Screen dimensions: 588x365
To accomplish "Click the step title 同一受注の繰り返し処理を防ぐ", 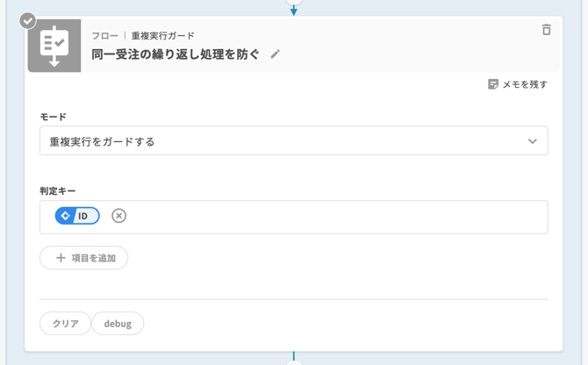I will pyautogui.click(x=176, y=54).
